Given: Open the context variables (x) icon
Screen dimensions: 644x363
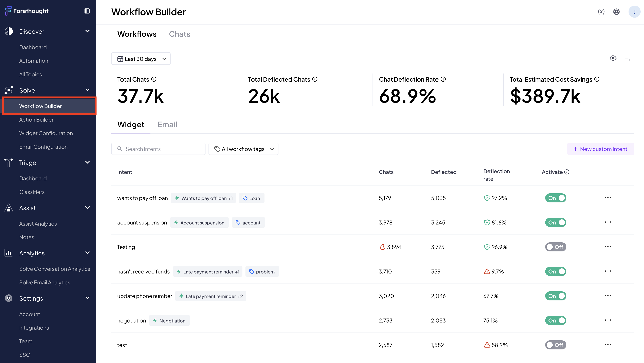Looking at the screenshot, I should pyautogui.click(x=601, y=11).
